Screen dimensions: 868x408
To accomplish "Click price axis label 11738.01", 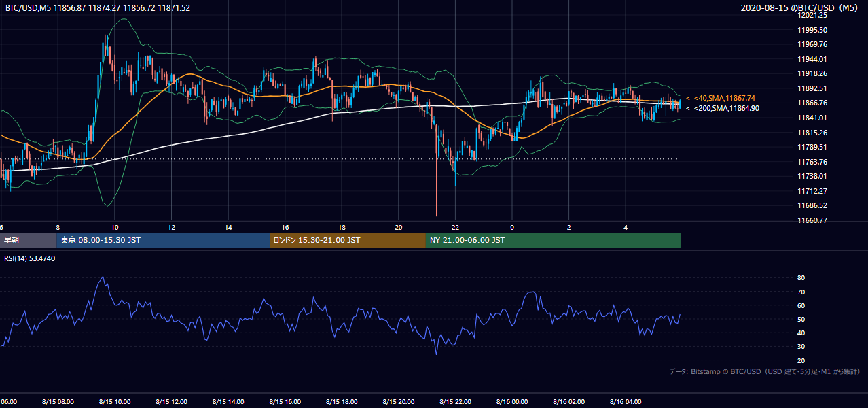I will tap(813, 176).
